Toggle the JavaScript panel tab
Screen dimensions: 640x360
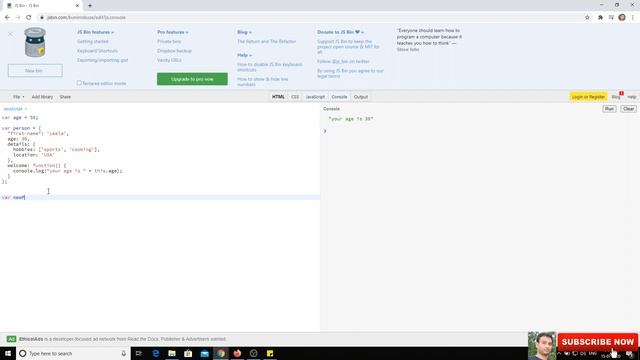315,97
